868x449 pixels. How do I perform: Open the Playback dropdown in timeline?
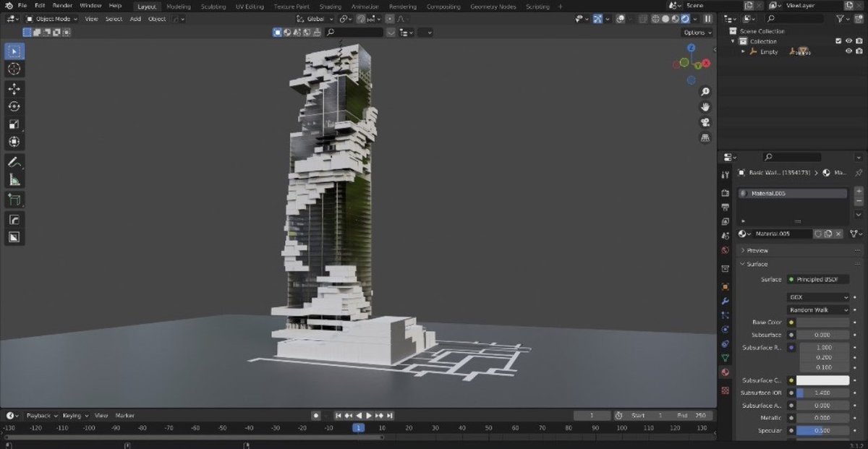tap(41, 416)
